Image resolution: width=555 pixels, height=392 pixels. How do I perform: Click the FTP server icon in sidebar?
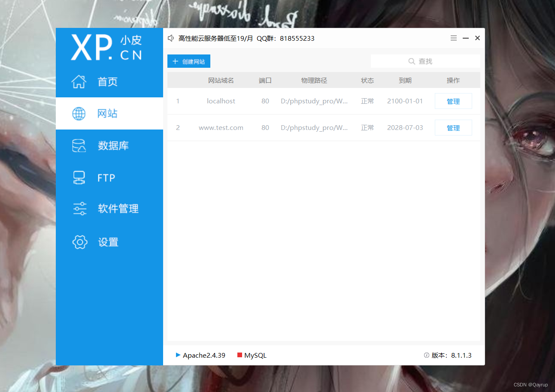[x=79, y=178]
